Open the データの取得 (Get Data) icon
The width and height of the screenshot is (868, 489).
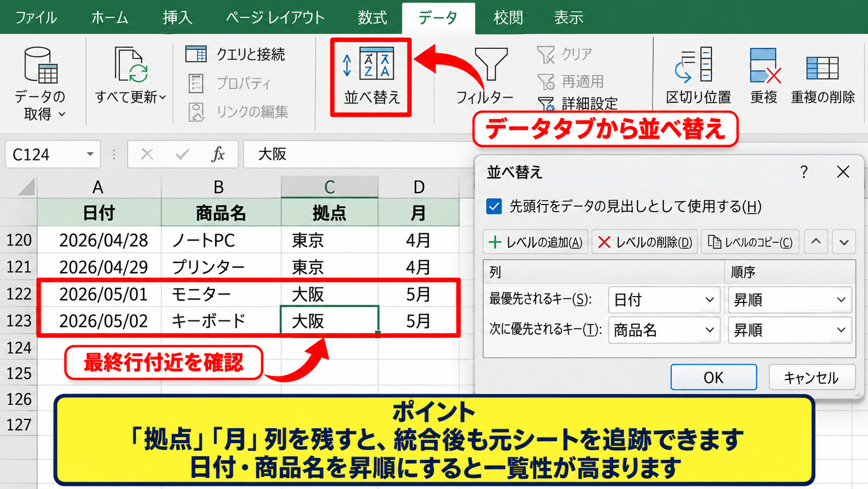tap(40, 65)
